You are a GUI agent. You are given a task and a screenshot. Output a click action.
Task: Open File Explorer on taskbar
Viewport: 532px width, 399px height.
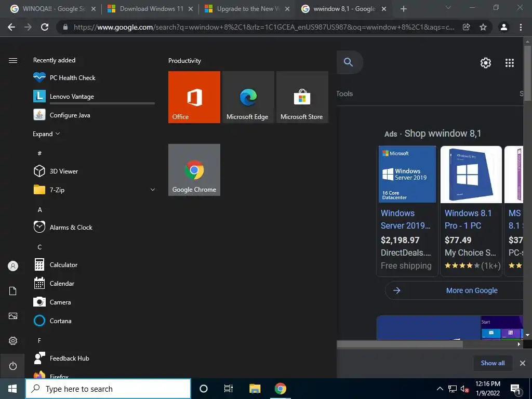coord(255,389)
